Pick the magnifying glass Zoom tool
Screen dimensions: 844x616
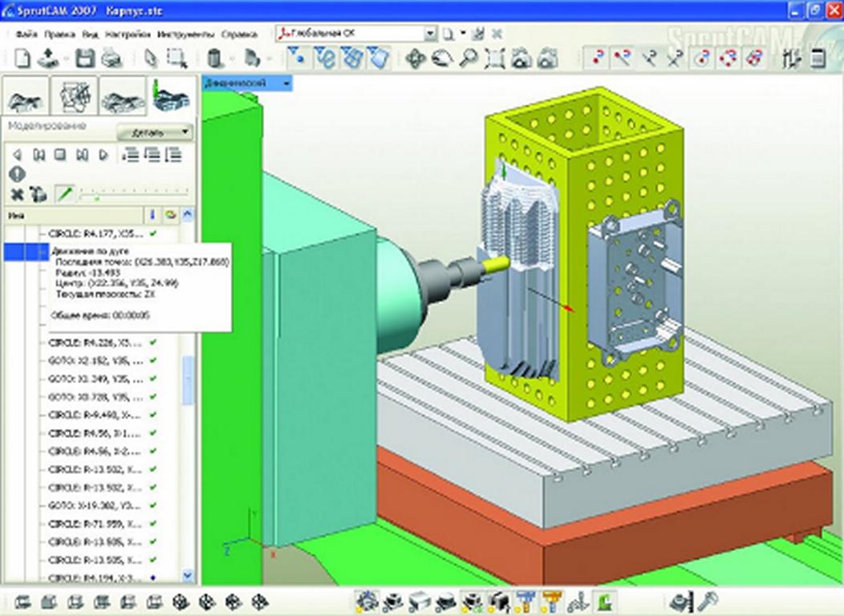click(x=469, y=58)
